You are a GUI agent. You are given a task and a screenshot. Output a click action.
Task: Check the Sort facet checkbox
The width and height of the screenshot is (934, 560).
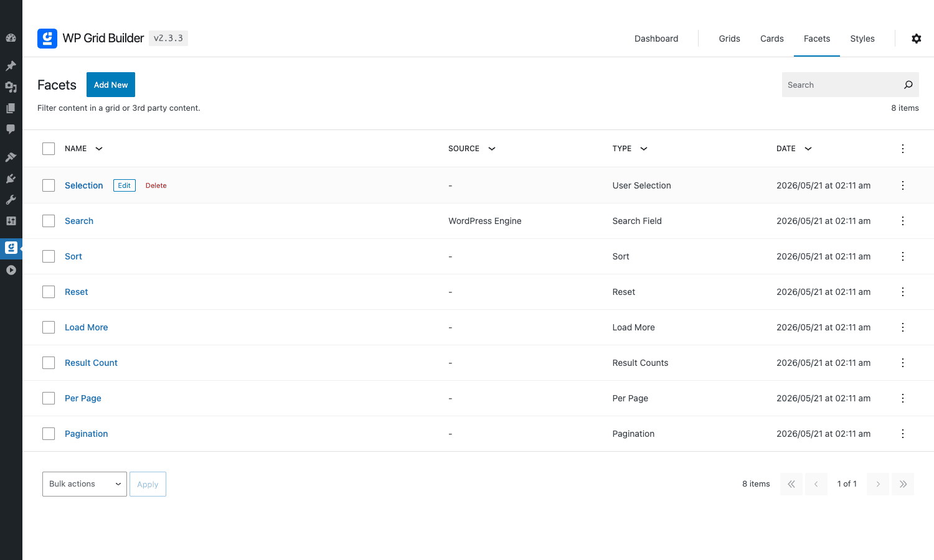pos(49,256)
